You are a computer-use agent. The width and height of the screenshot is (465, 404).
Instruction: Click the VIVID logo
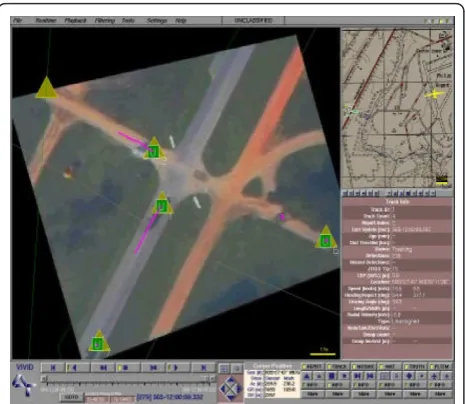tap(25, 367)
